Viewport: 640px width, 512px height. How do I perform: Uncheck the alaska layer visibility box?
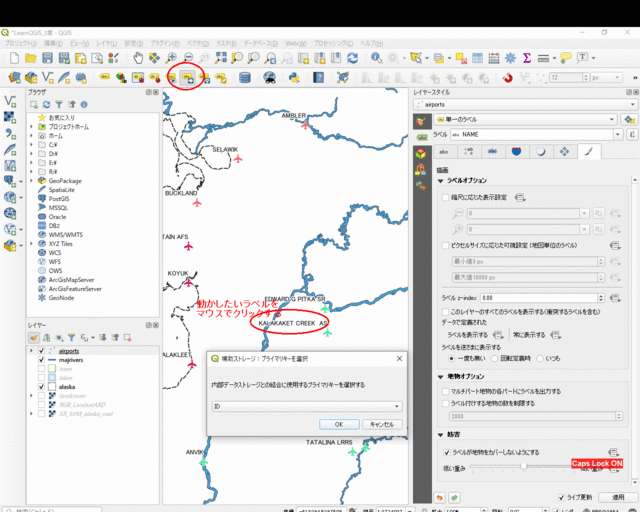[41, 386]
